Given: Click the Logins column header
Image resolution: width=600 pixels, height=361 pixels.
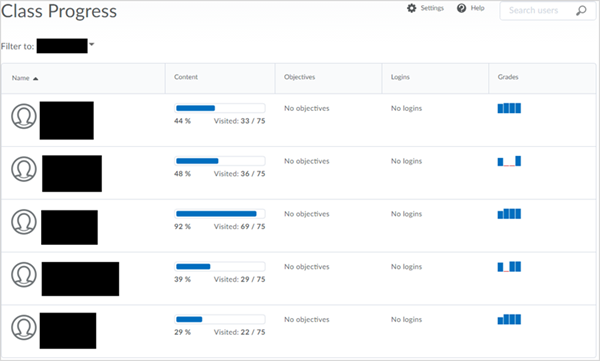Looking at the screenshot, I should [x=400, y=77].
